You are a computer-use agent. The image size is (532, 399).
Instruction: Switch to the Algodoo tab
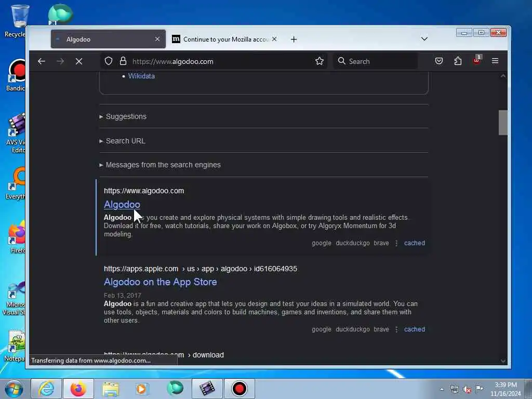click(108, 39)
